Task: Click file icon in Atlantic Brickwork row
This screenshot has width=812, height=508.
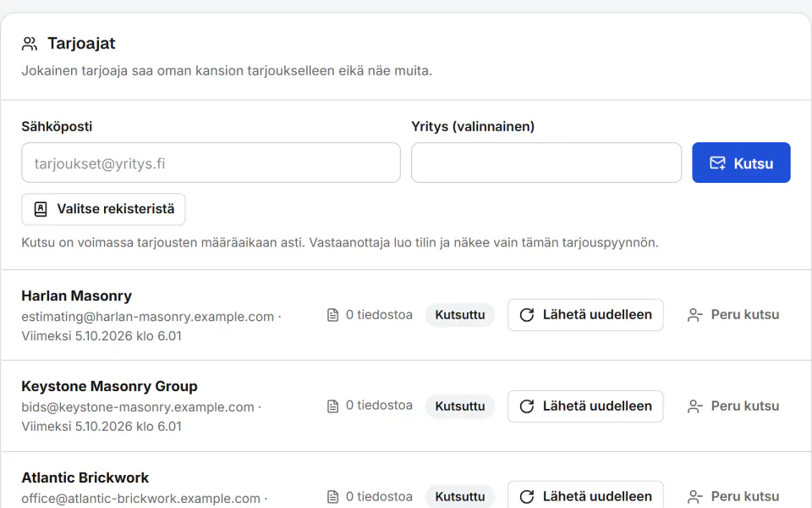Action: pyautogui.click(x=333, y=497)
